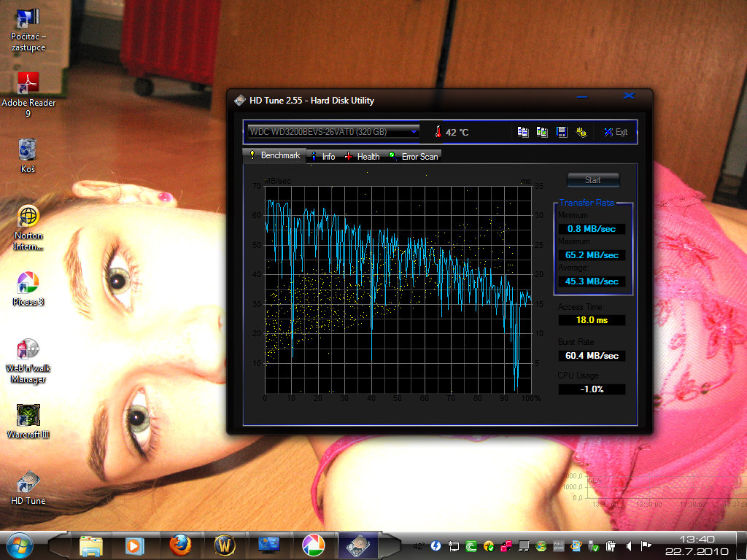The width and height of the screenshot is (747, 560).
Task: Open Firefox from the taskbar
Action: [181, 545]
